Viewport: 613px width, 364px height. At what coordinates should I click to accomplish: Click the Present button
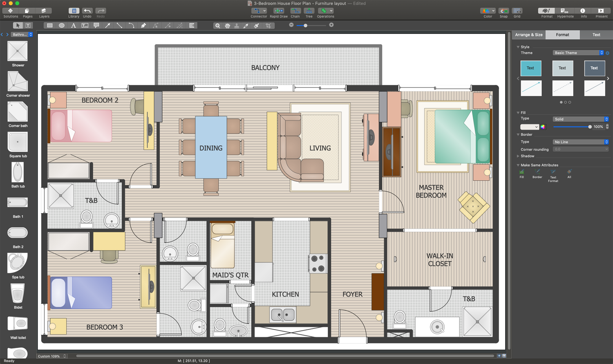click(x=602, y=11)
